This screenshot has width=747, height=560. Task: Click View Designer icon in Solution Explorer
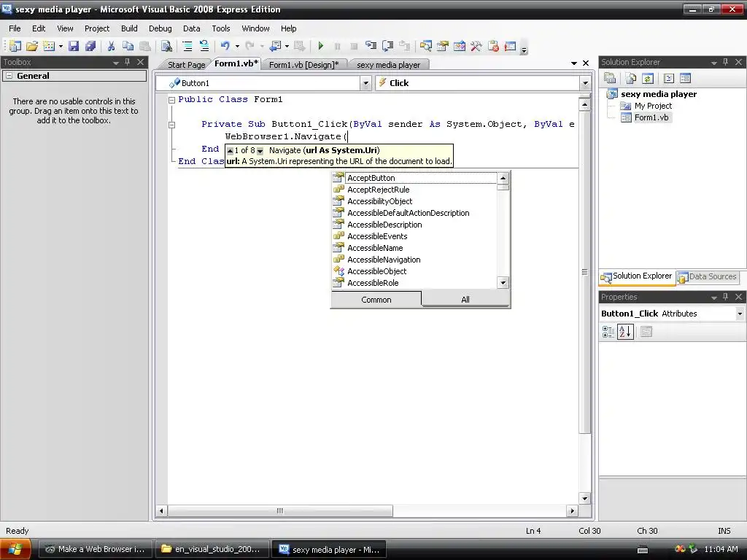[685, 78]
